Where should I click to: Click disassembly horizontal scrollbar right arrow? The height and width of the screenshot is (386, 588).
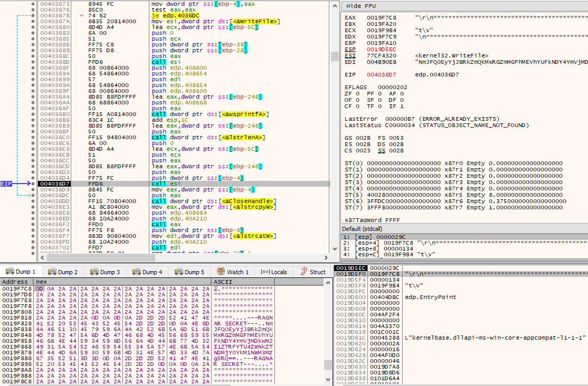[326, 257]
